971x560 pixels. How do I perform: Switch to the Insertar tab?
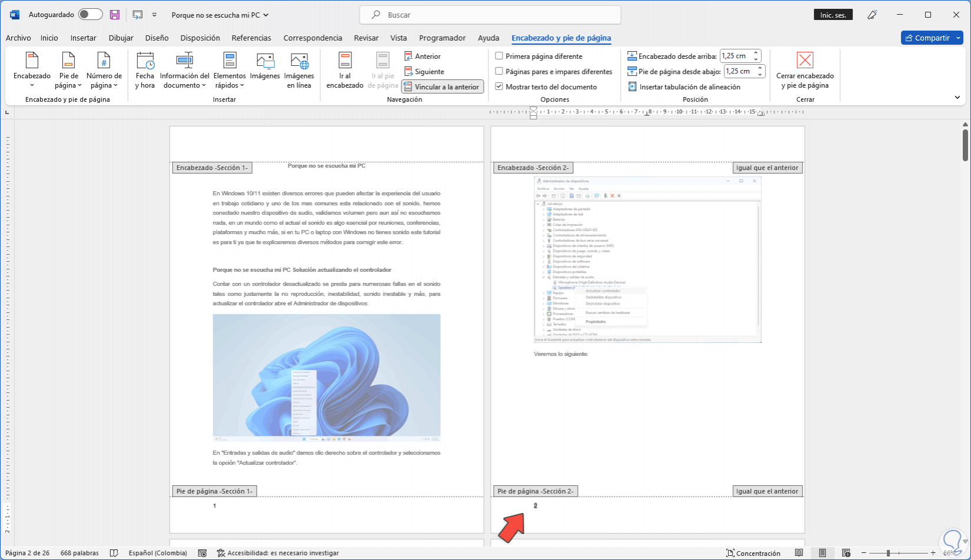tap(84, 38)
